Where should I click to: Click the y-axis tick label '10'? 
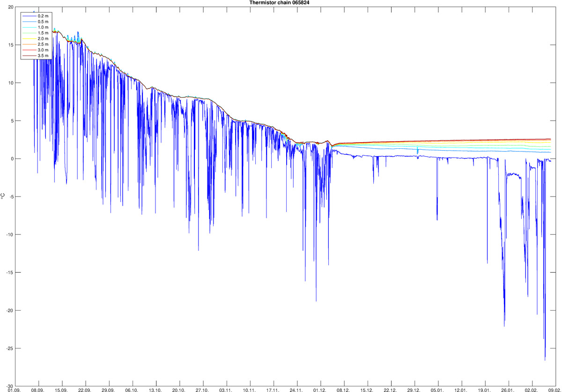click(x=11, y=83)
